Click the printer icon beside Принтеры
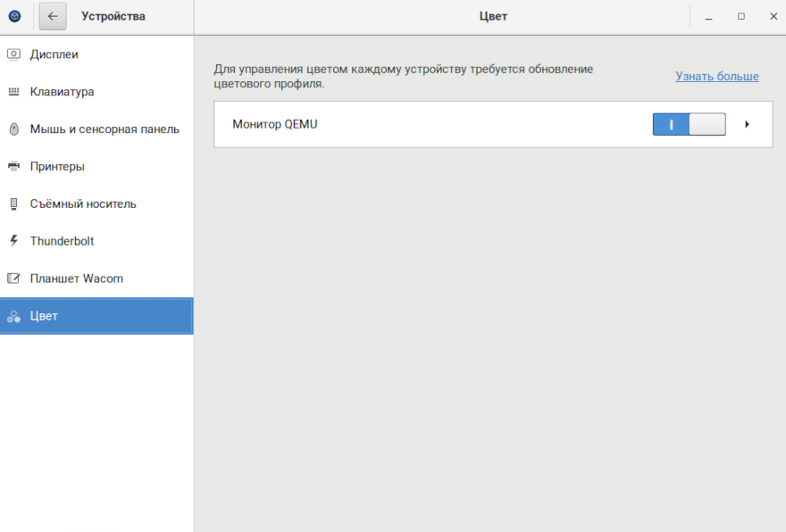This screenshot has width=786, height=532. [13, 167]
